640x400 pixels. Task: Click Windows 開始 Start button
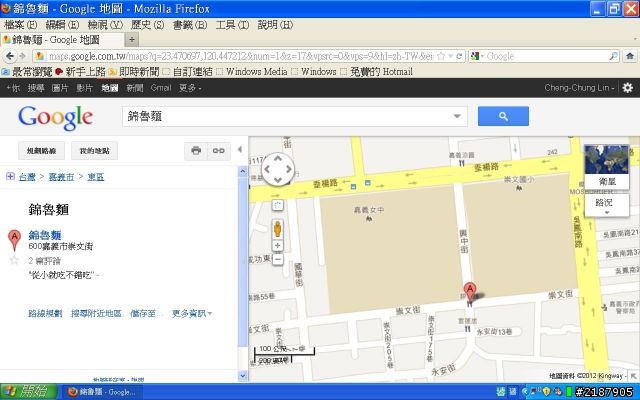[29, 391]
